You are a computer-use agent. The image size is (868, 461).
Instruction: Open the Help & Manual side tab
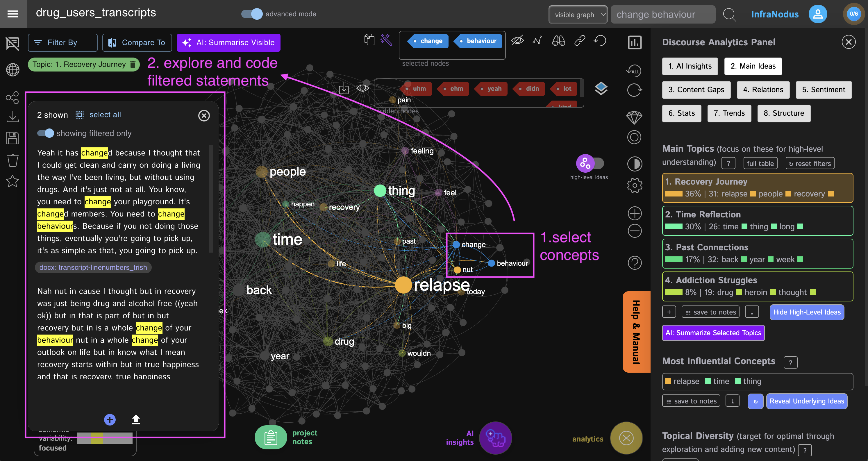point(636,332)
